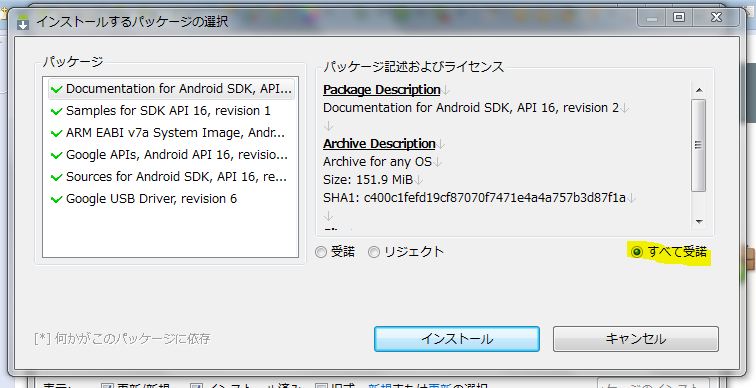Click the Archive Description heading
This screenshot has width=756, height=388.
(x=379, y=144)
